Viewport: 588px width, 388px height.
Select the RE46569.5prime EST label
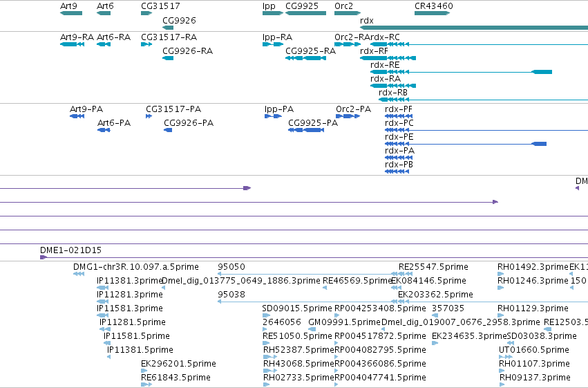tap(357, 281)
